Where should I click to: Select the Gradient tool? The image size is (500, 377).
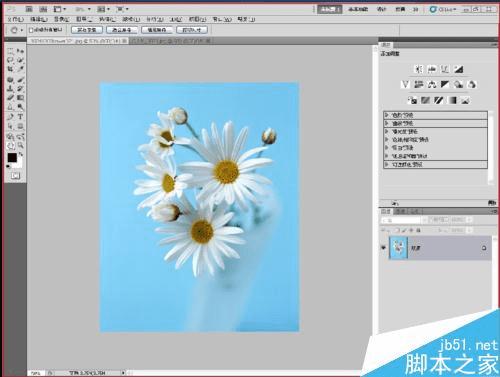coord(20,98)
